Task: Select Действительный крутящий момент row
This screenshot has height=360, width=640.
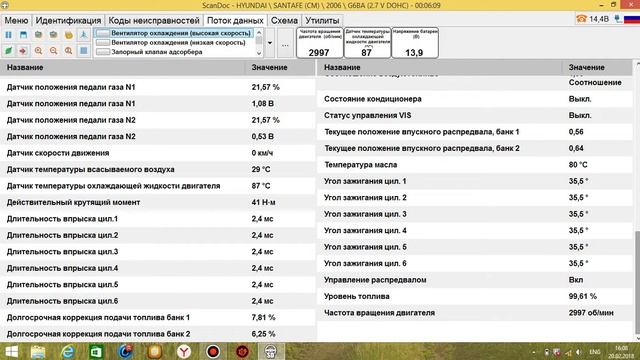Action: pos(158,202)
